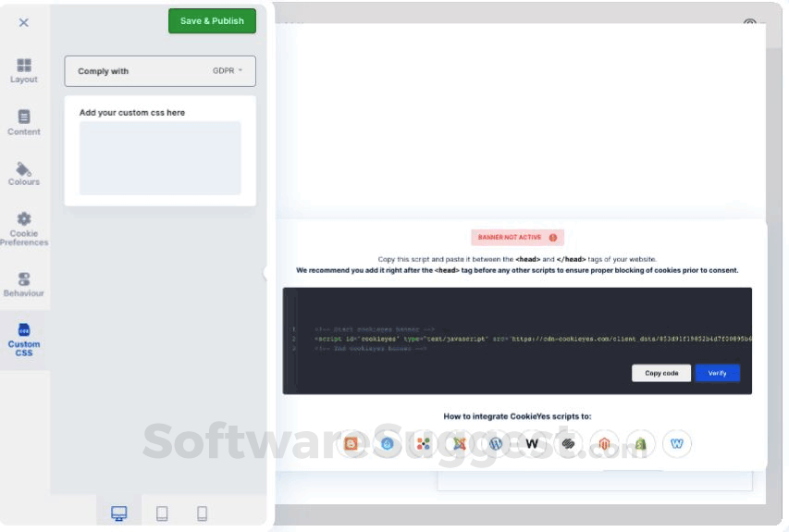The image size is (789, 532).
Task: Click the Copy code button
Action: 661,373
